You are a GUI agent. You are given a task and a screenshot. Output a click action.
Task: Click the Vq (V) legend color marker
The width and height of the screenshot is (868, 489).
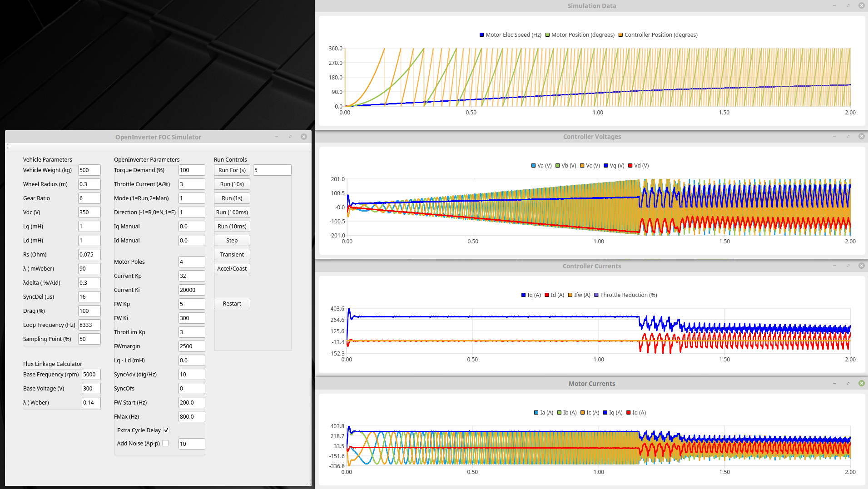pos(605,166)
